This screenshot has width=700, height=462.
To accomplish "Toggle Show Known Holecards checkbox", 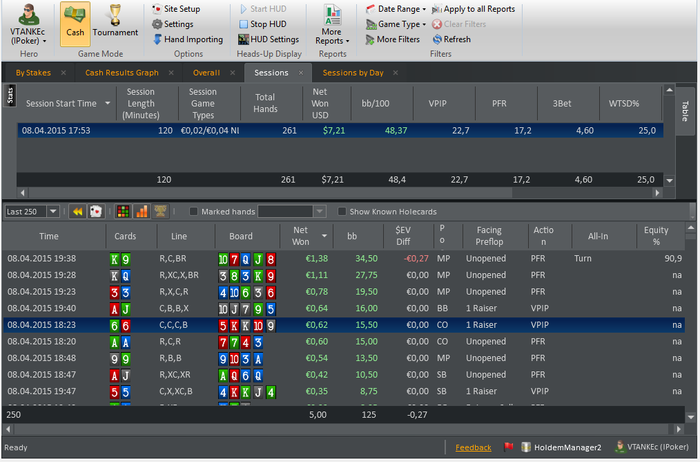I will 342,212.
